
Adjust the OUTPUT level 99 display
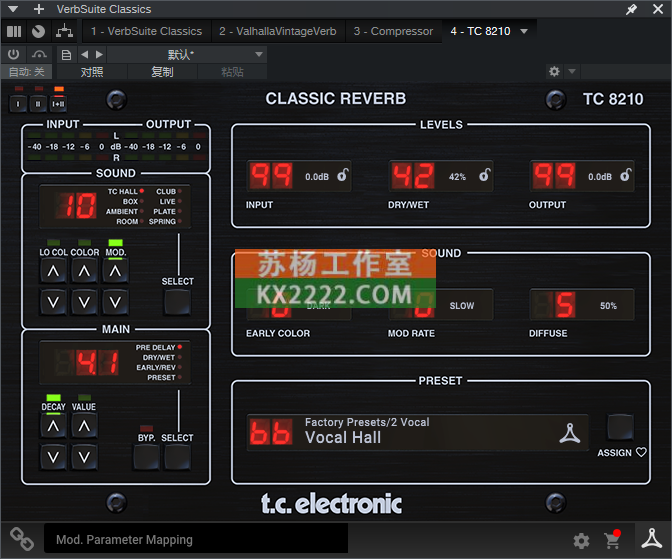coord(554,176)
